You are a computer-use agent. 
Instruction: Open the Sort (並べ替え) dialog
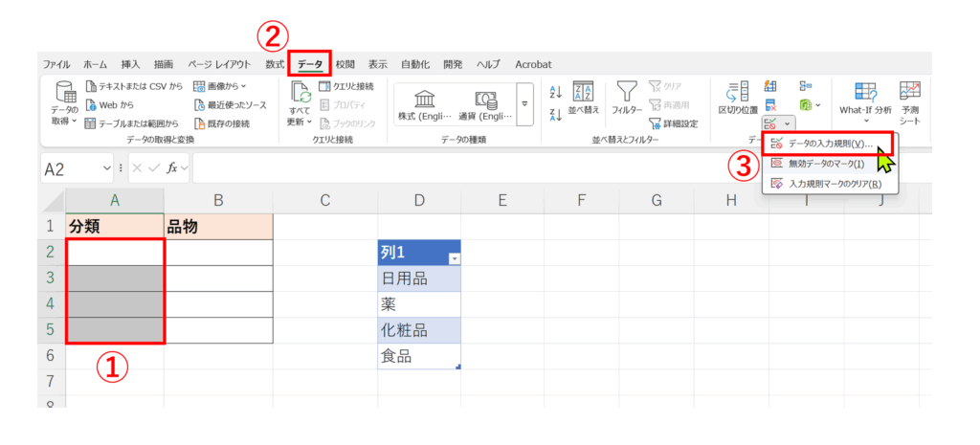tap(583, 100)
